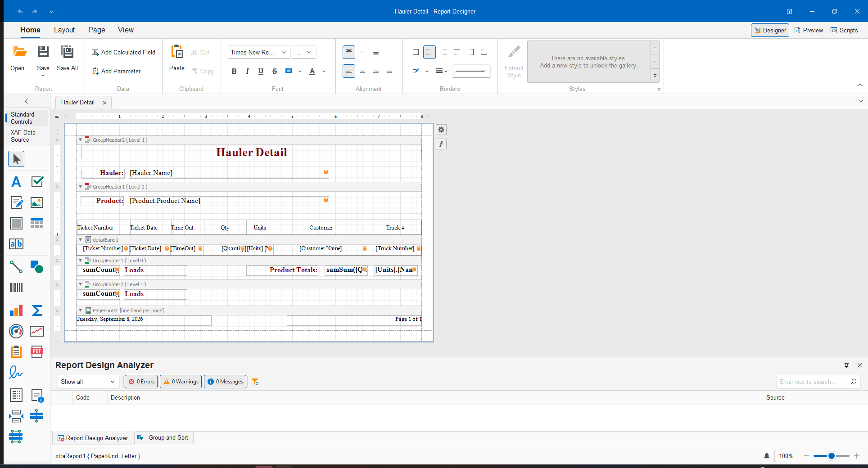Adjust the zoom slider handle
Screen dimensions: 868x468
click(832, 456)
